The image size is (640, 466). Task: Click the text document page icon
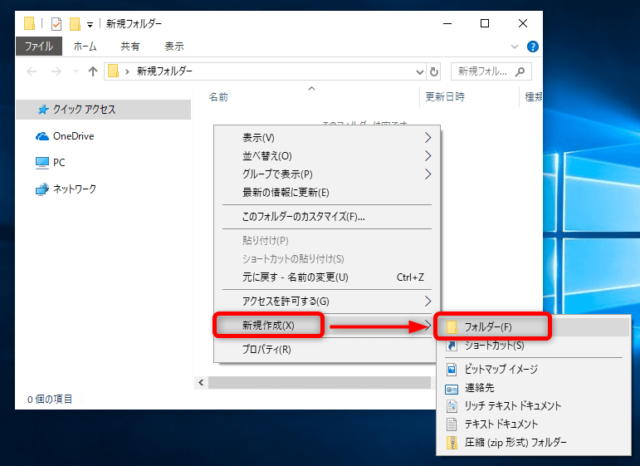click(451, 424)
